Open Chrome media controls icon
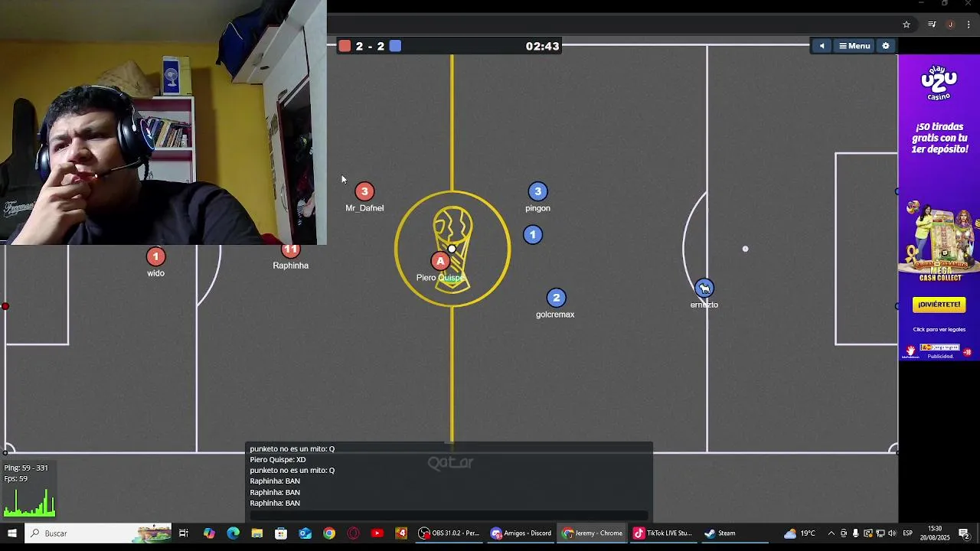Viewport: 980px width, 551px height. pyautogui.click(x=932, y=24)
